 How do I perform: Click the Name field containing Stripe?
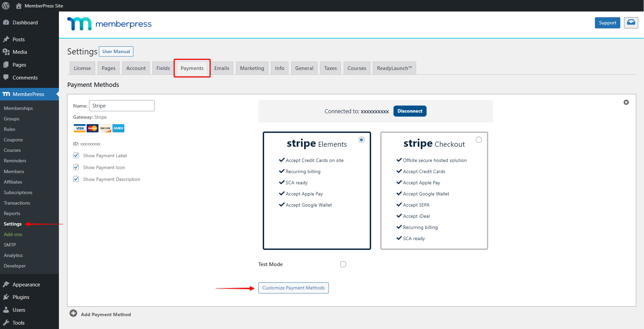click(122, 105)
